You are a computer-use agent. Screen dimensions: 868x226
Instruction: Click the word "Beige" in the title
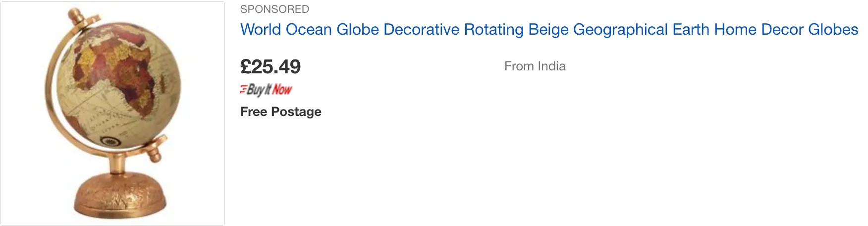point(548,30)
